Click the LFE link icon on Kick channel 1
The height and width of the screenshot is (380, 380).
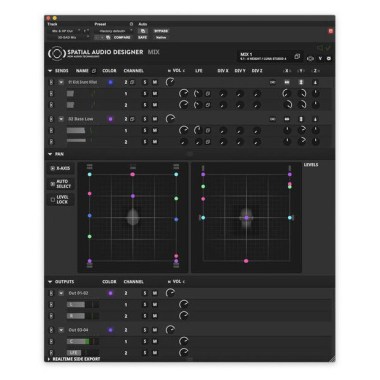click(208, 94)
